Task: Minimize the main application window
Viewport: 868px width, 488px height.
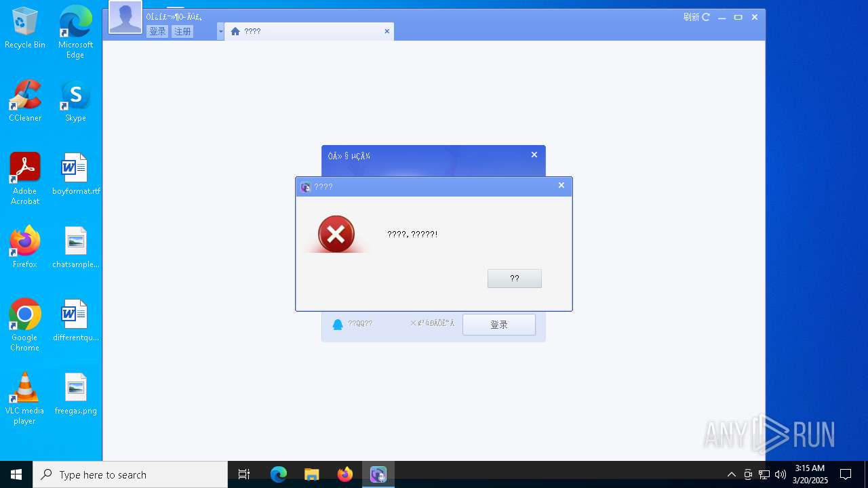Action: click(722, 18)
